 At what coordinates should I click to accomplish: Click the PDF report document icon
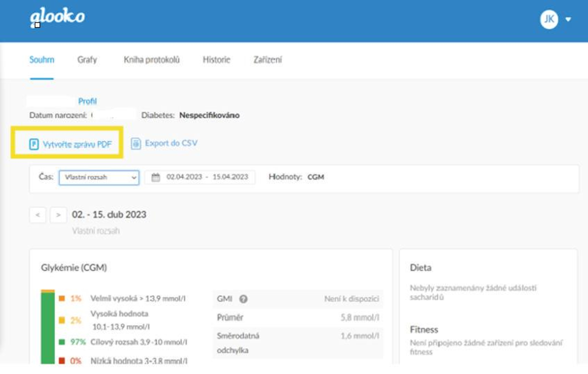34,144
